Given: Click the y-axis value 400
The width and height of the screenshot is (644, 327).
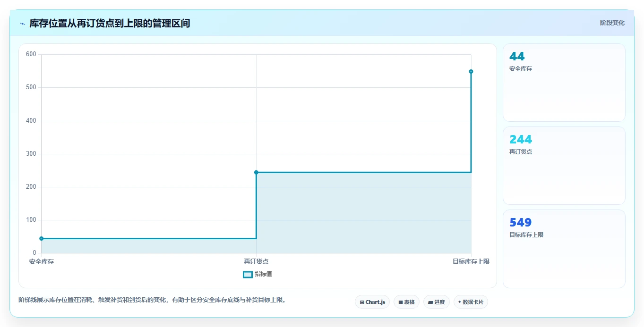Looking at the screenshot, I should (31, 121).
